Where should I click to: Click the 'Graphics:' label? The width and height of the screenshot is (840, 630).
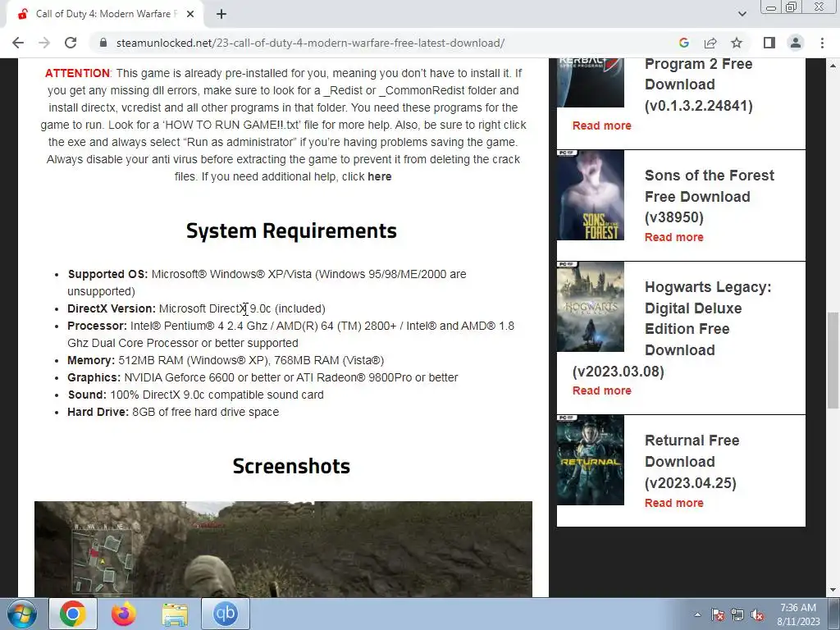pyautogui.click(x=94, y=377)
